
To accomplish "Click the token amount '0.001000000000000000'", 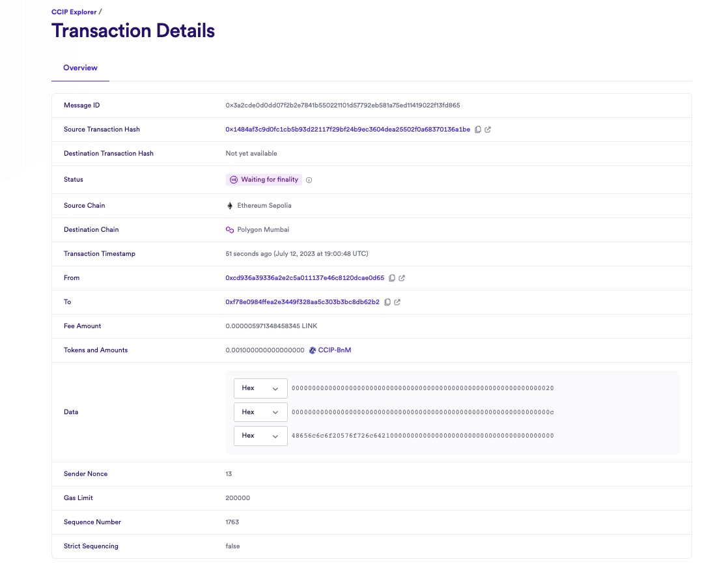I will [265, 350].
